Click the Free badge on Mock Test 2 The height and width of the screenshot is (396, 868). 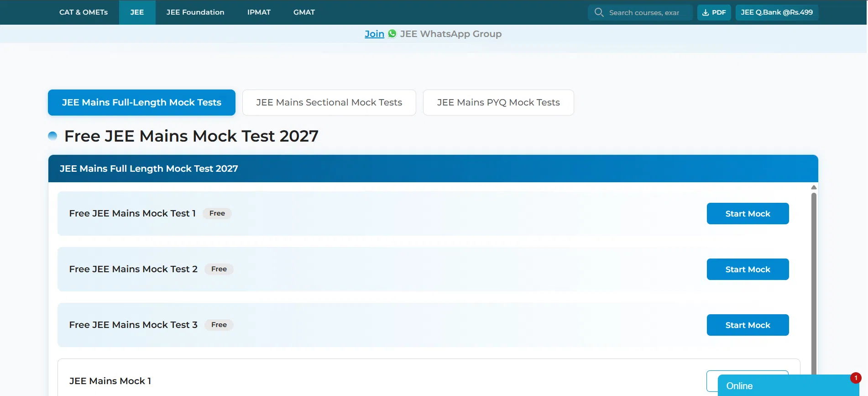[x=219, y=269]
